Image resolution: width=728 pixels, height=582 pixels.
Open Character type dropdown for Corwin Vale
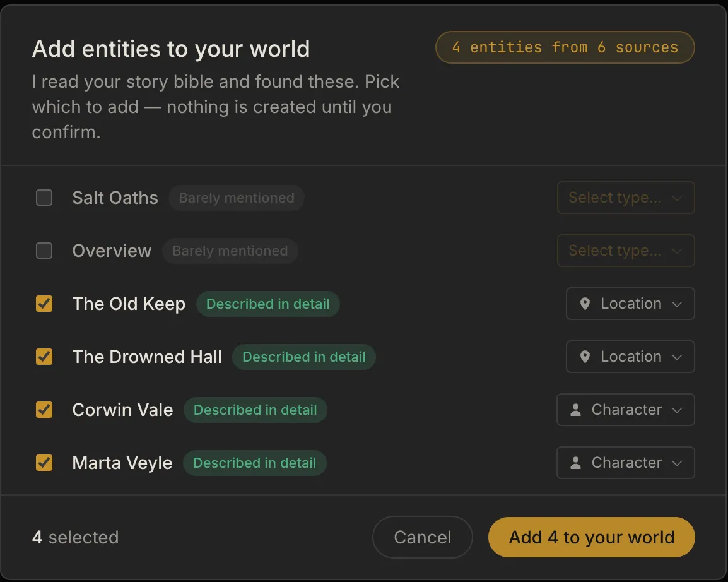pyautogui.click(x=625, y=410)
